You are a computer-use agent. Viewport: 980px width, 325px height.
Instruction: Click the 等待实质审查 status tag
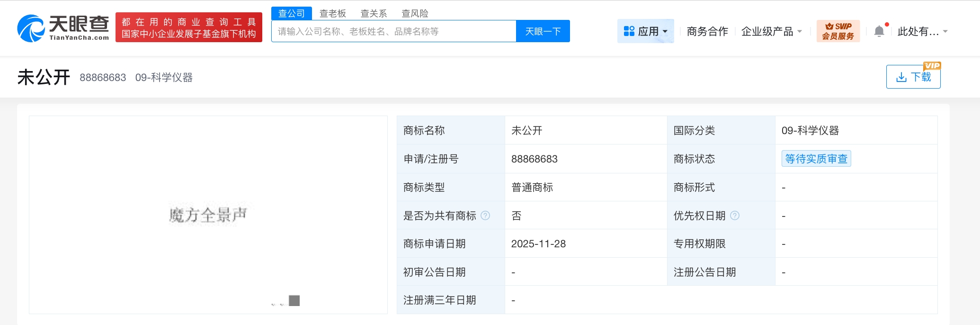click(816, 159)
